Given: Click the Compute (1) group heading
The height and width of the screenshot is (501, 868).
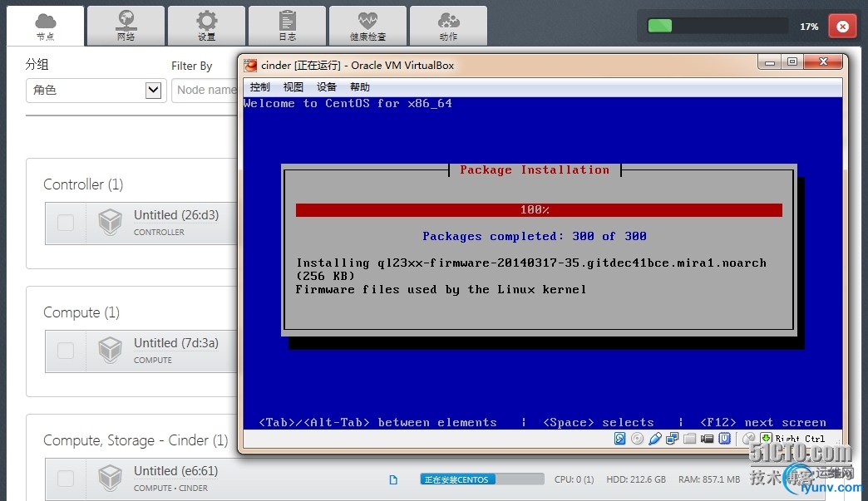Looking at the screenshot, I should [x=81, y=312].
